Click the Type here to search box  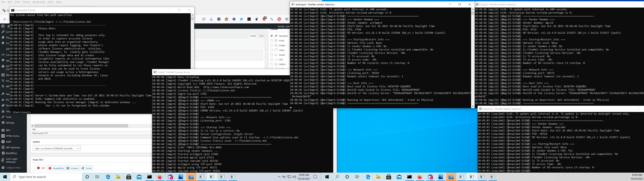pyautogui.click(x=46, y=177)
